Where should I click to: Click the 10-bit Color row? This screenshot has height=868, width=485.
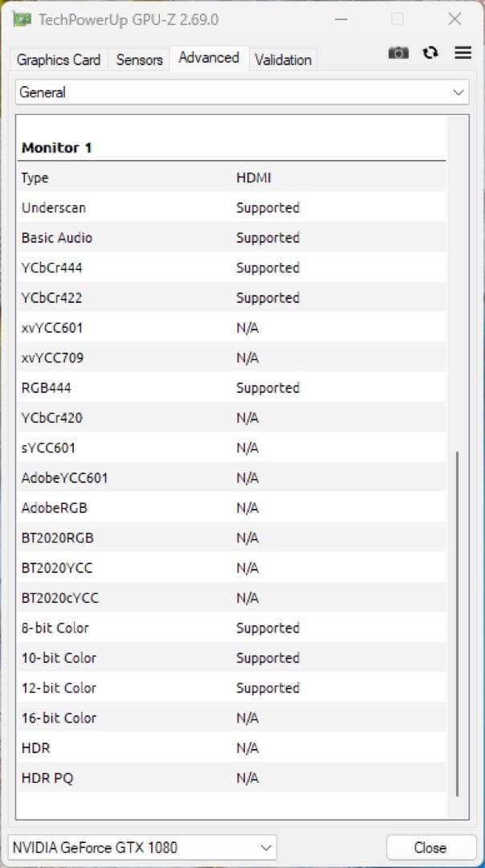click(232, 657)
